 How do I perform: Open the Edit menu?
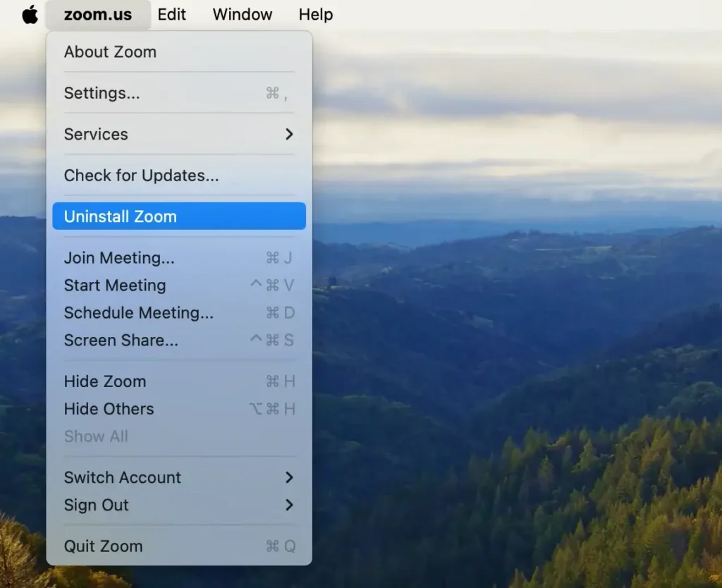(172, 14)
